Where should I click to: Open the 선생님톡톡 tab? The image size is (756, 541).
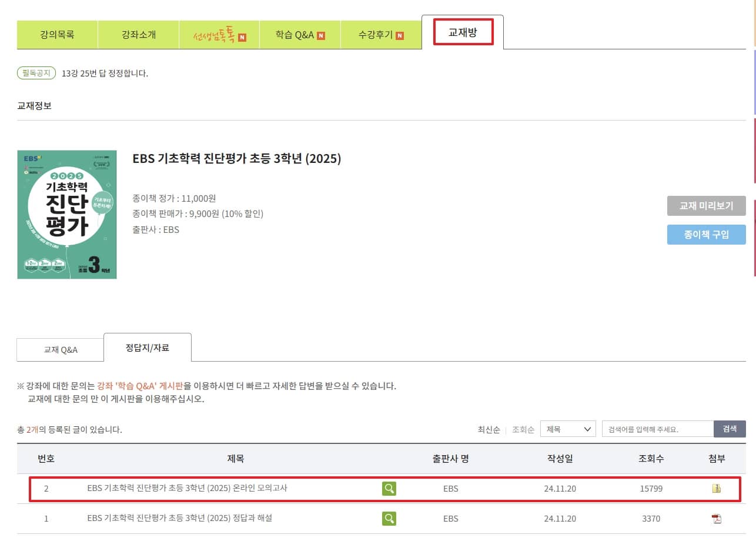click(x=219, y=35)
